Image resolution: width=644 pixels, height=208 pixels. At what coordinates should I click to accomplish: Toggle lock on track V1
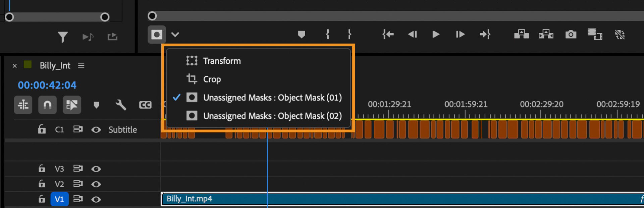coord(42,199)
